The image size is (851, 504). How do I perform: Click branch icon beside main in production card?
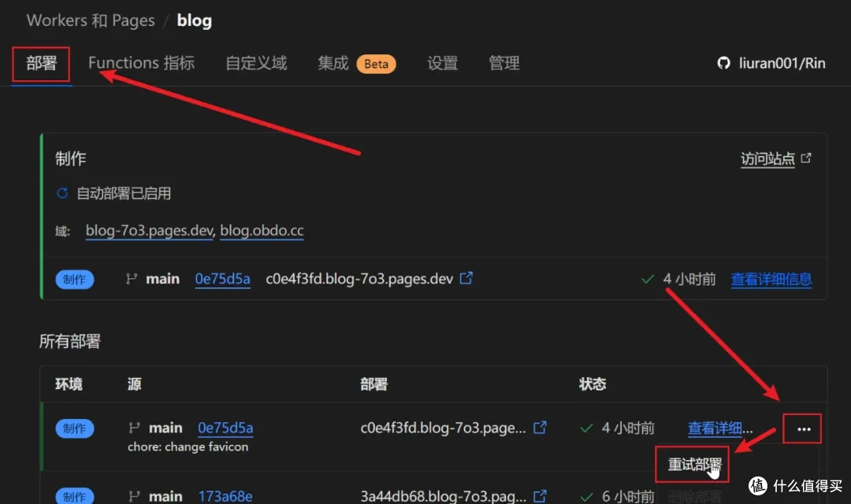point(132,279)
